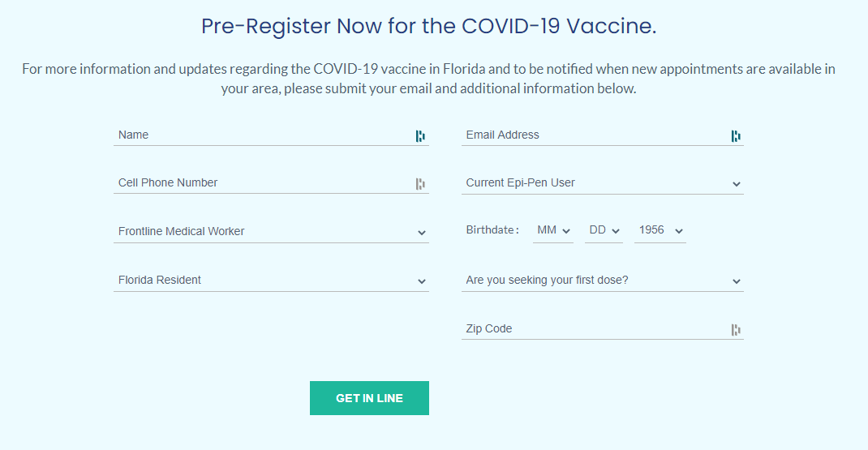868x450 pixels.
Task: Click autofill icon in Cell Phone Number field
Action: [420, 184]
